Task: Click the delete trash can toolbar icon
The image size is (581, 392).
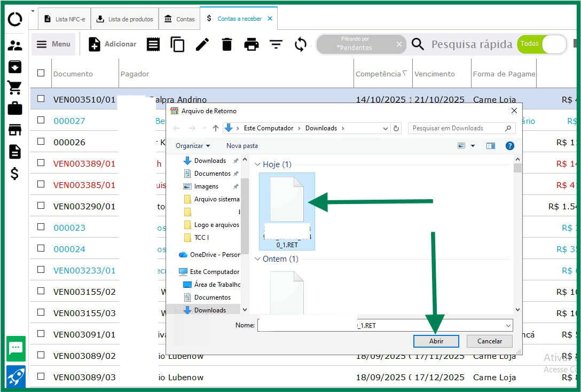Action: 227,44
